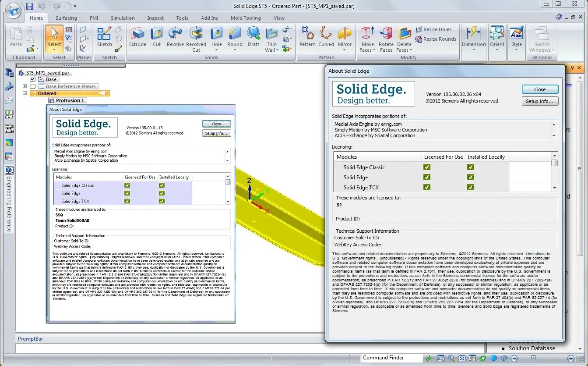The image size is (588, 366).
Task: Click the Orient view icon
Action: [x=497, y=34]
